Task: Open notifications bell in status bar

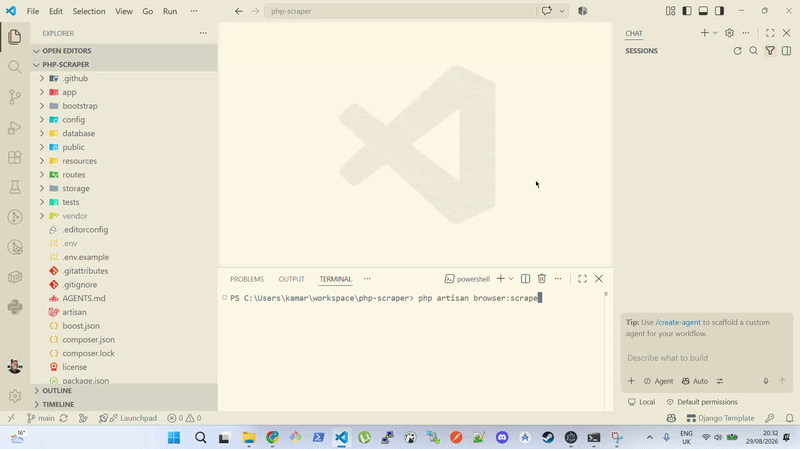Action: (x=789, y=418)
